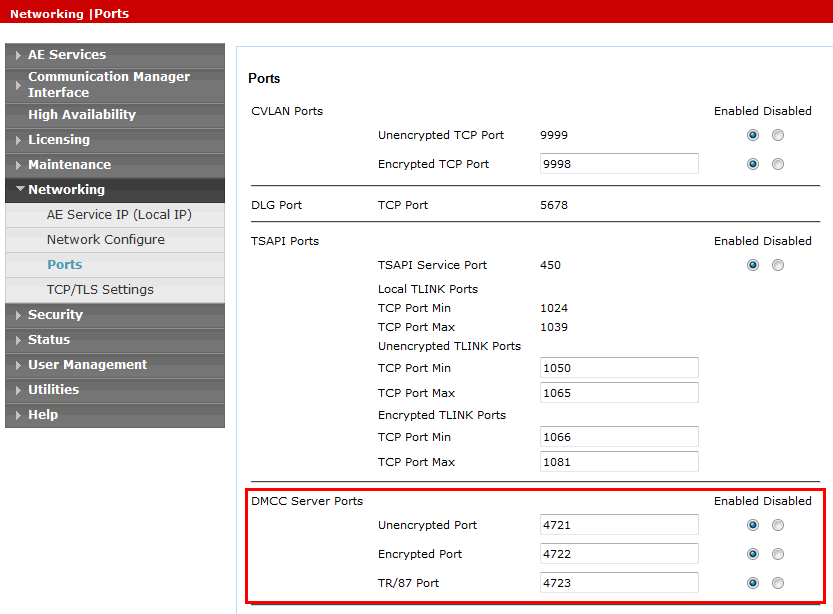The image size is (833, 614).
Task: Click the TSAPI Ports label
Action: click(285, 241)
